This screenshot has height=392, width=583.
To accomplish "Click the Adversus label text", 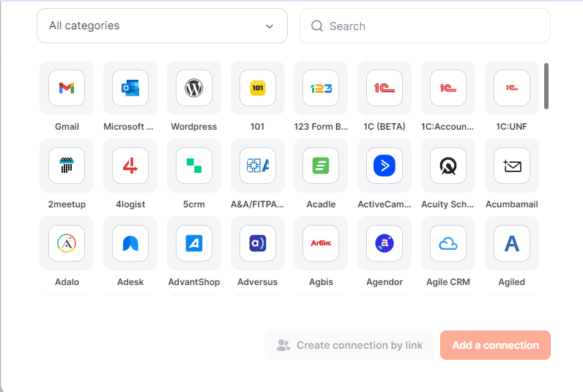I will 257,282.
